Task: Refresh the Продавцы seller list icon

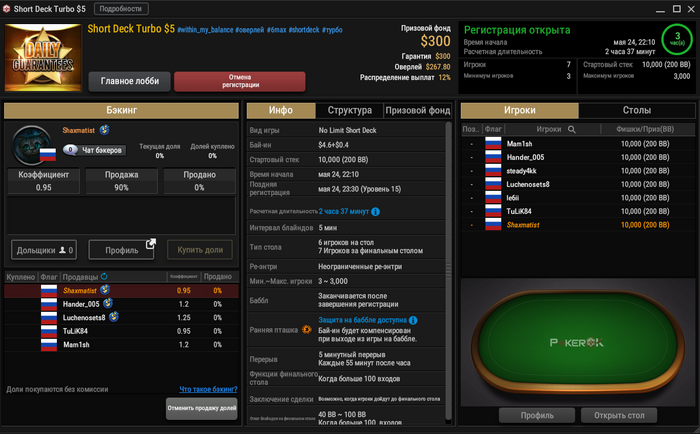Action: (104, 276)
